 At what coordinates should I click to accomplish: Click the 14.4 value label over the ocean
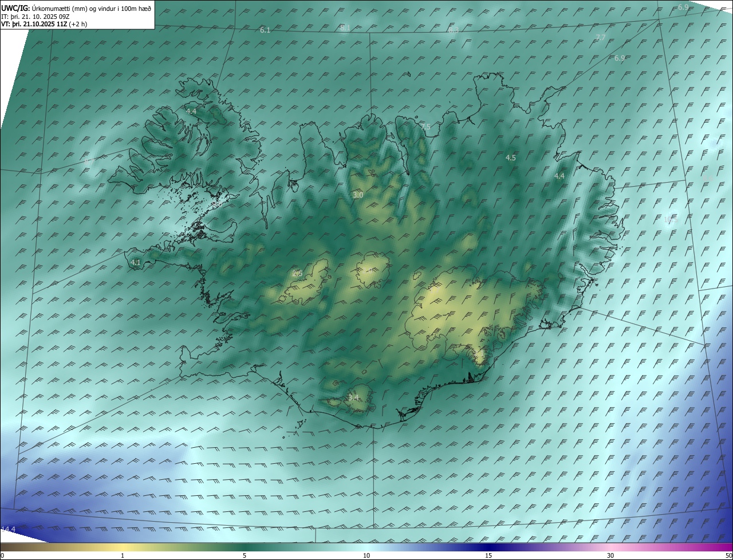point(9,529)
